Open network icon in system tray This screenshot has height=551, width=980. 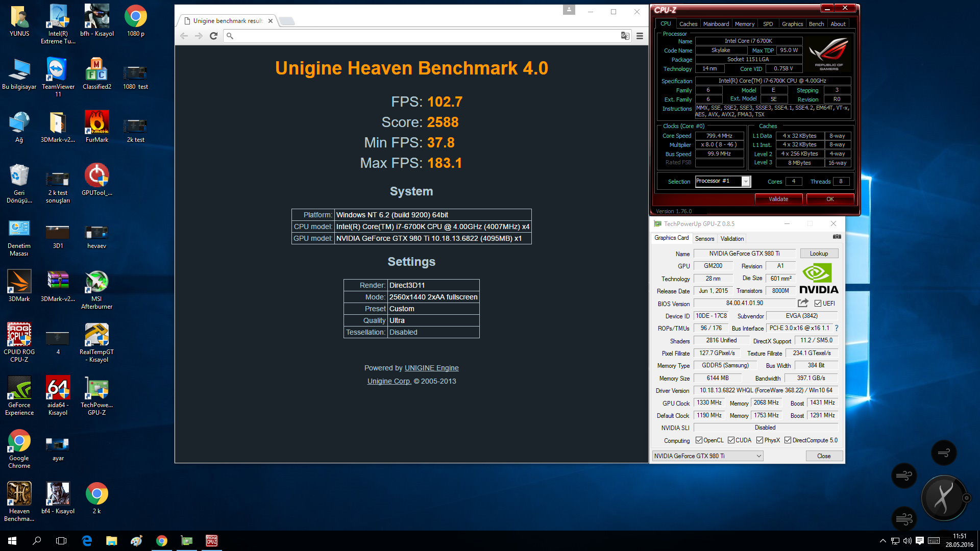point(895,541)
